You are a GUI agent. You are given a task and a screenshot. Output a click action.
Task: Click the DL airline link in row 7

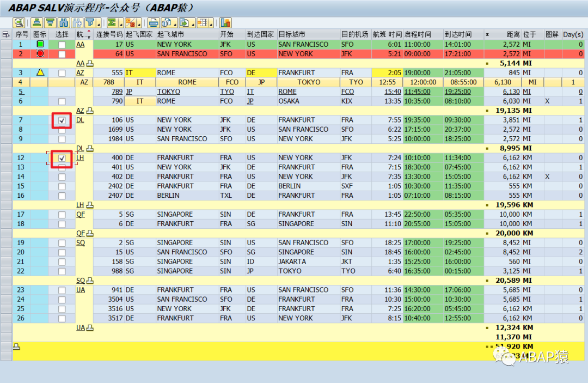80,120
